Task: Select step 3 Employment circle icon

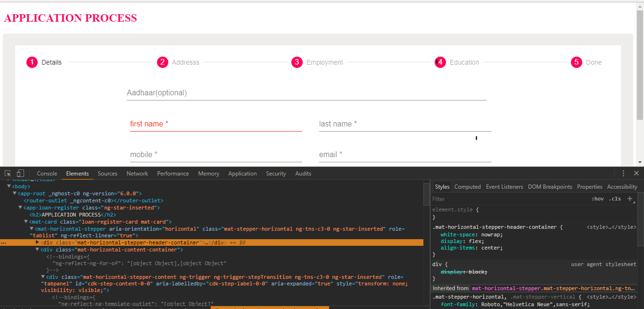Action: point(297,62)
